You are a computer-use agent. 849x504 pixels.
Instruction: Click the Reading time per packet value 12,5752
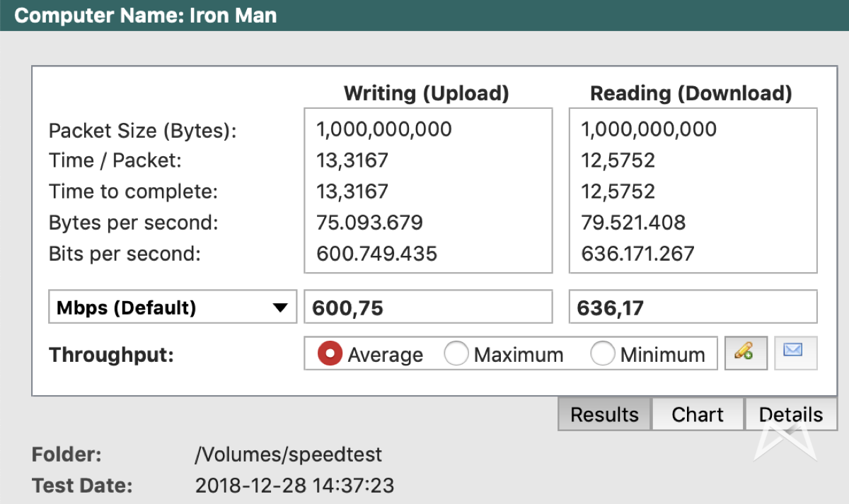tap(618, 160)
